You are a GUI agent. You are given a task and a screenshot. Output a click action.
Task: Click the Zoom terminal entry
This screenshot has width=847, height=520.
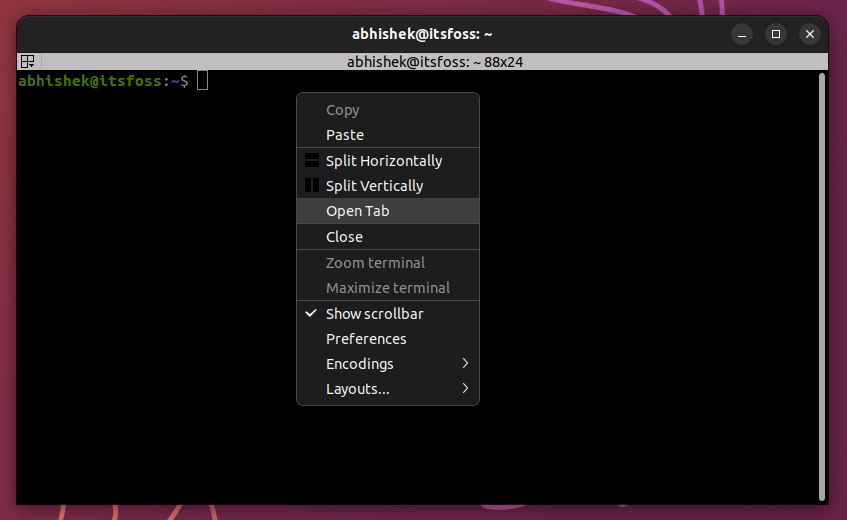(375, 263)
